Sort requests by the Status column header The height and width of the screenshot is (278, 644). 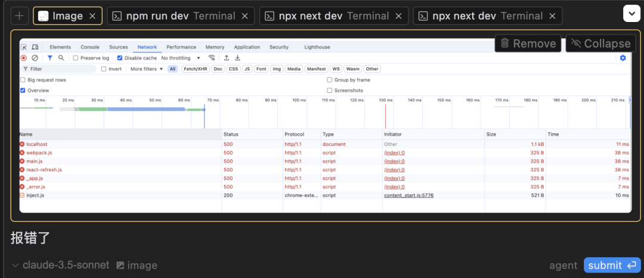252,134
